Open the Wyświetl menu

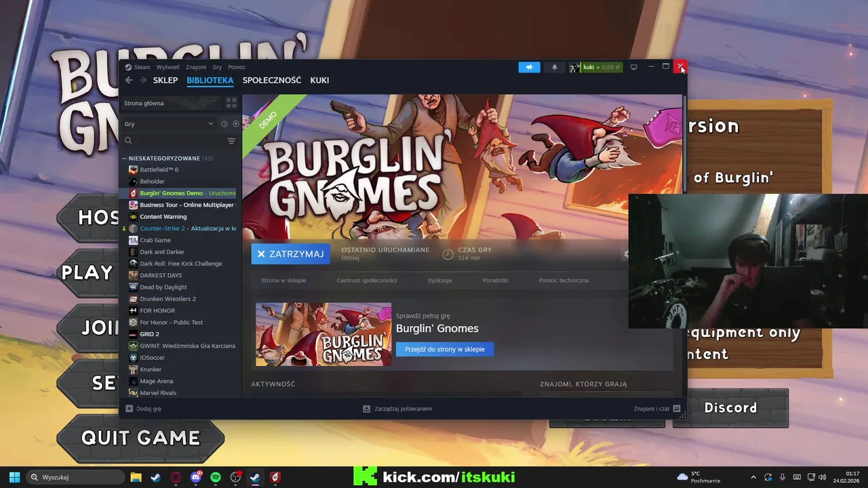point(168,67)
